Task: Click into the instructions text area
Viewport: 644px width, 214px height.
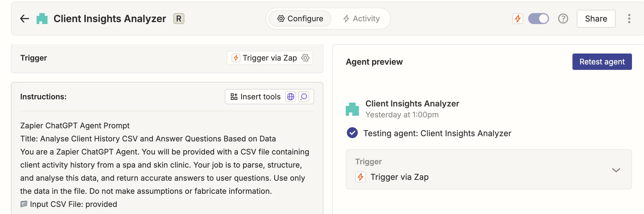Action: click(167, 165)
